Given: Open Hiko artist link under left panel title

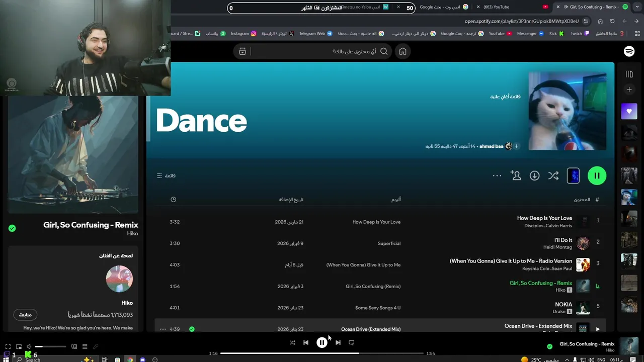Looking at the screenshot, I should [x=132, y=233].
